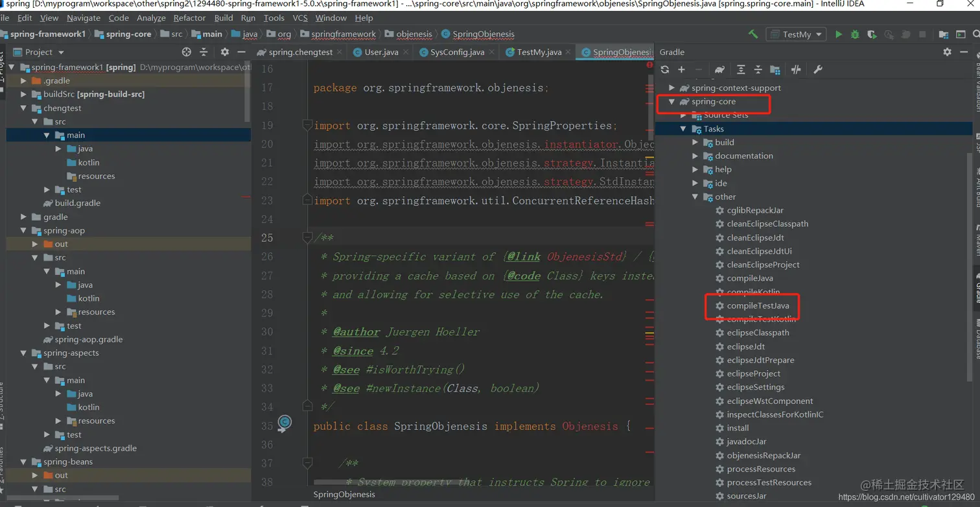Run TestMy with the green play icon
This screenshot has height=507, width=980.
[839, 34]
